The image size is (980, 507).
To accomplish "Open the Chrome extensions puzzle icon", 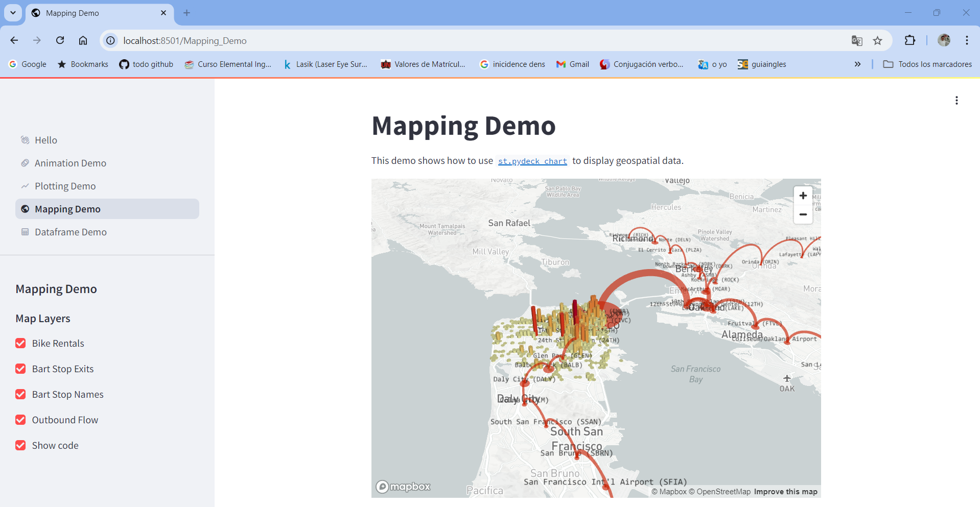I will pos(910,40).
